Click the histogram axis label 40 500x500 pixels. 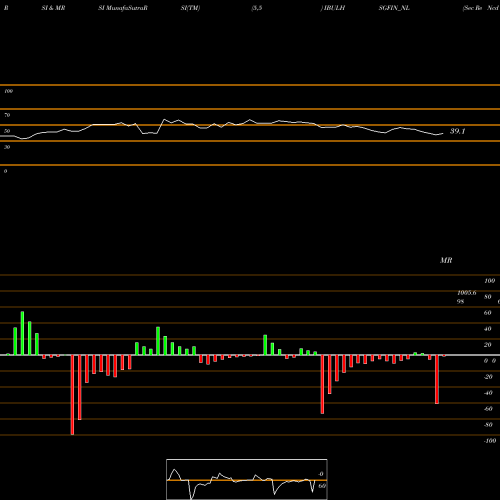point(488,329)
